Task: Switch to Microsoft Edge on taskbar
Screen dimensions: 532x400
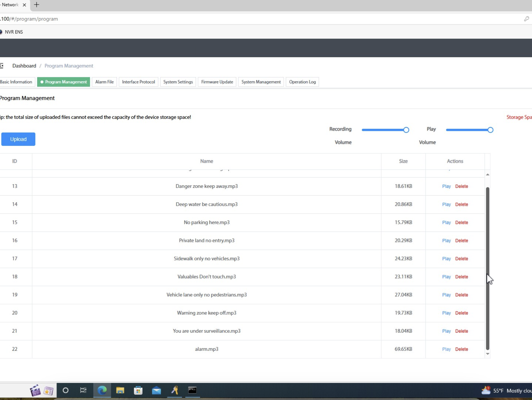Action: [x=102, y=390]
